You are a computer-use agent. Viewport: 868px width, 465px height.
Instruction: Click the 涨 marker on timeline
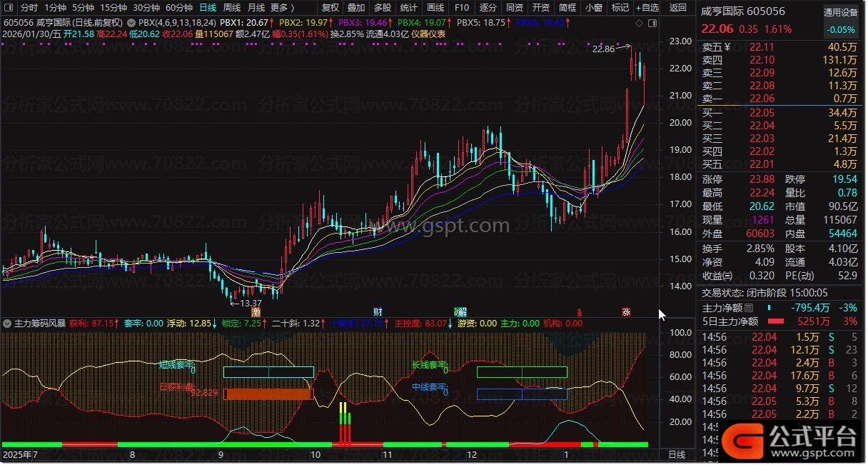[x=626, y=312]
